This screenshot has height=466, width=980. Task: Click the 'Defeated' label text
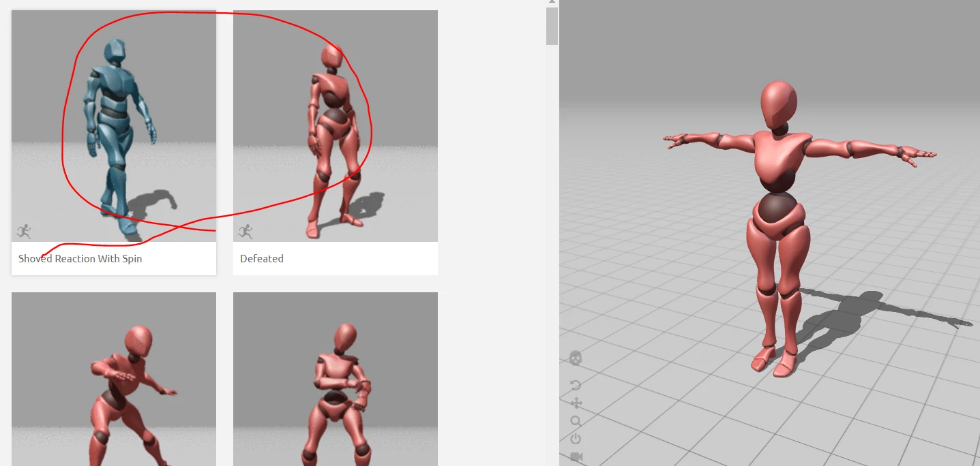262,259
